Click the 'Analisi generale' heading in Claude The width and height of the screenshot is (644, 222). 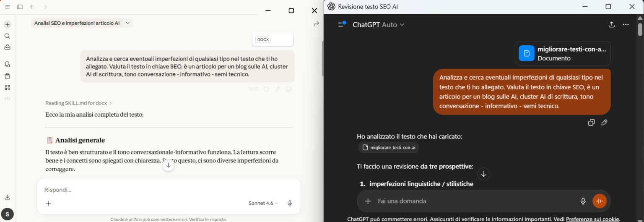pos(80,140)
